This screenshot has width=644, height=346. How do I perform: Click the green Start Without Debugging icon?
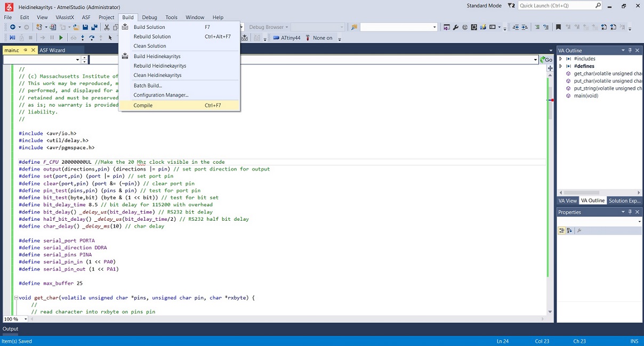point(61,38)
